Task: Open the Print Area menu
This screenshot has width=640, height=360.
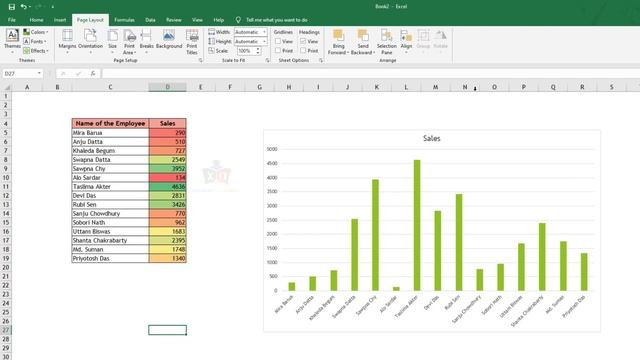Action: 129,42
